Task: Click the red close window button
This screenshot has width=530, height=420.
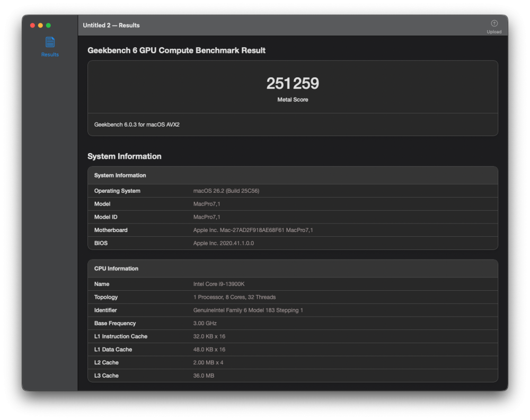Action: click(32, 25)
